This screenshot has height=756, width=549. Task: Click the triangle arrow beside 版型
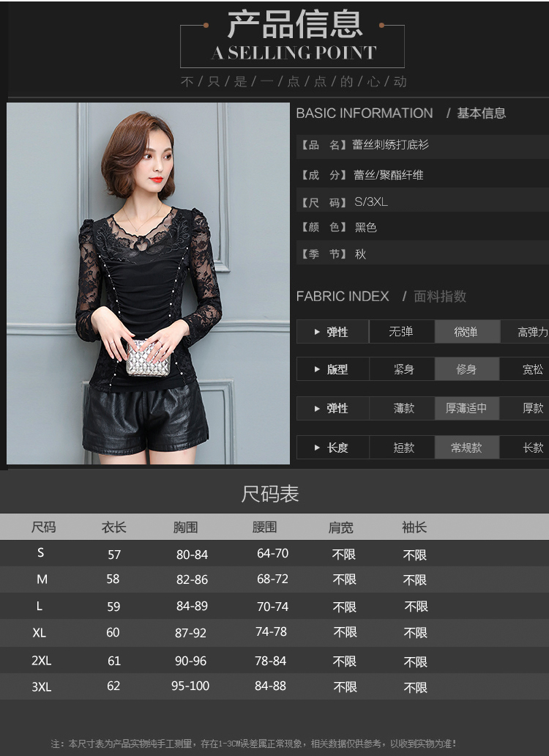pyautogui.click(x=317, y=370)
